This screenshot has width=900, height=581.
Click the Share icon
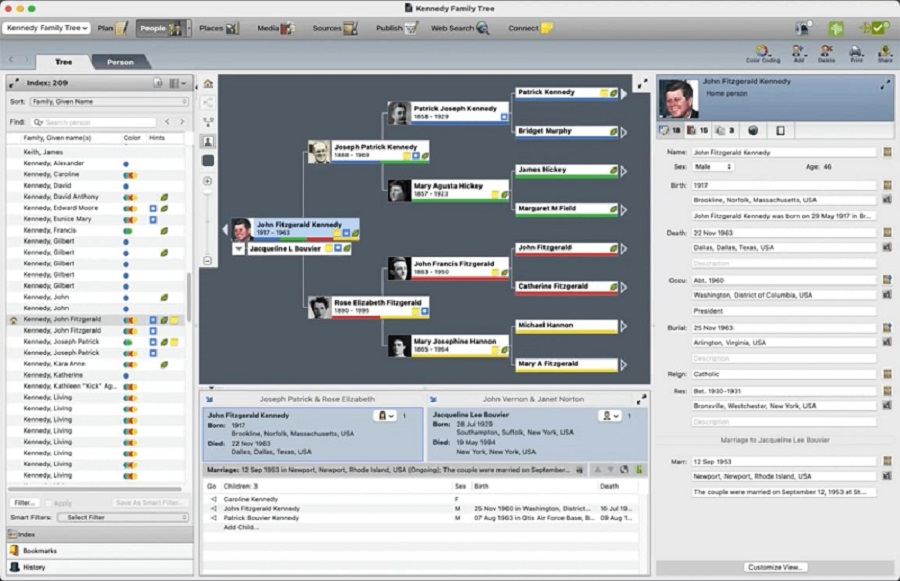pos(884,53)
